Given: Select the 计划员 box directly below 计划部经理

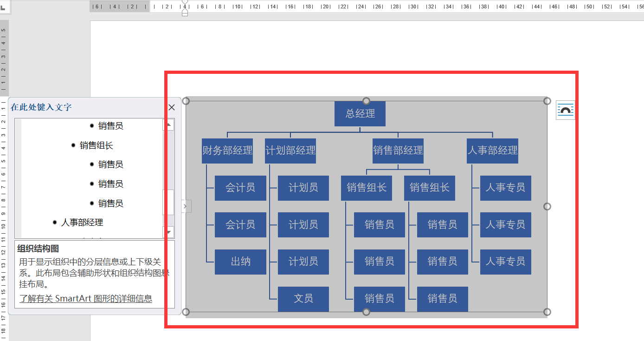Looking at the screenshot, I should pos(303,188).
